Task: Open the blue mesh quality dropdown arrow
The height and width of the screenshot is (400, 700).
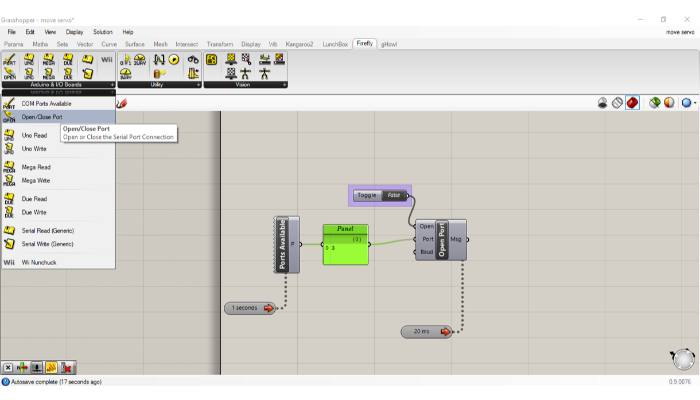Action: (695, 103)
